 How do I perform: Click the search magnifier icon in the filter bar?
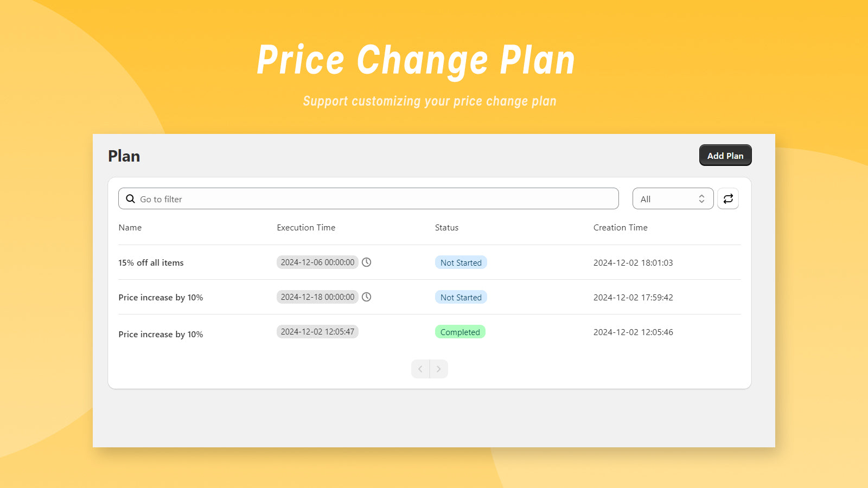pos(130,199)
